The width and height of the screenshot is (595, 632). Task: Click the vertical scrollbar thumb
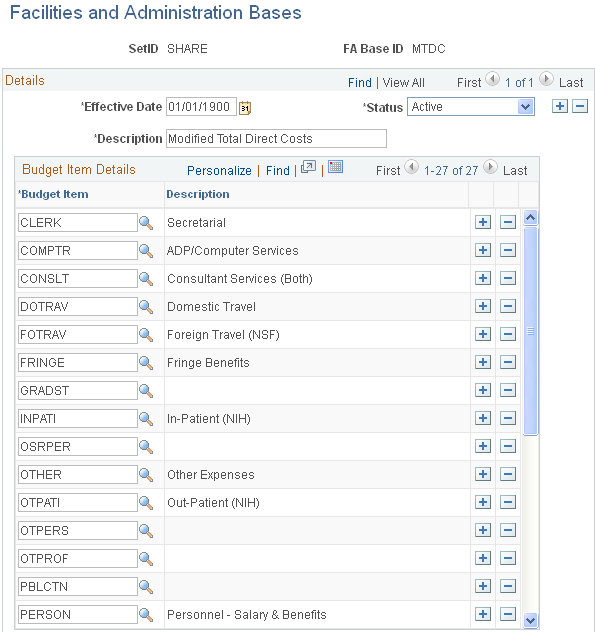pos(531,331)
